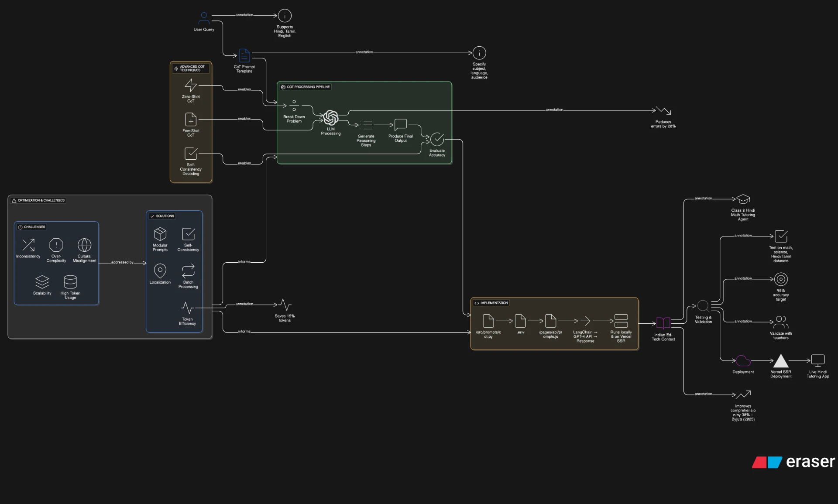Screen dimensions: 838x504
Task: Click the 'informs' label leading to Implementation
Action: (244, 331)
